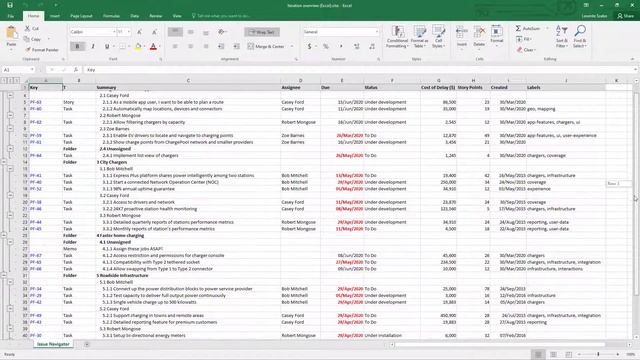This screenshot has width=640, height=360.
Task: Collapse the 3 City Chargers outline group
Action: click(x=4, y=162)
